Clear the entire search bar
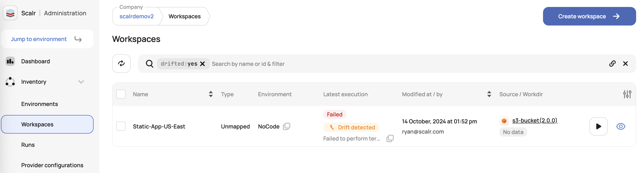This screenshot has width=644, height=173. tap(625, 64)
